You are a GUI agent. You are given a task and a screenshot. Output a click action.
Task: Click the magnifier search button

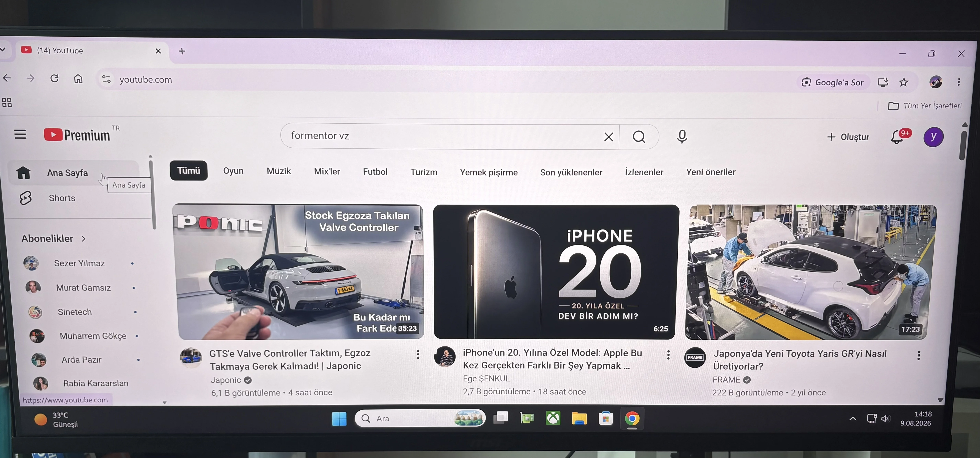click(639, 137)
